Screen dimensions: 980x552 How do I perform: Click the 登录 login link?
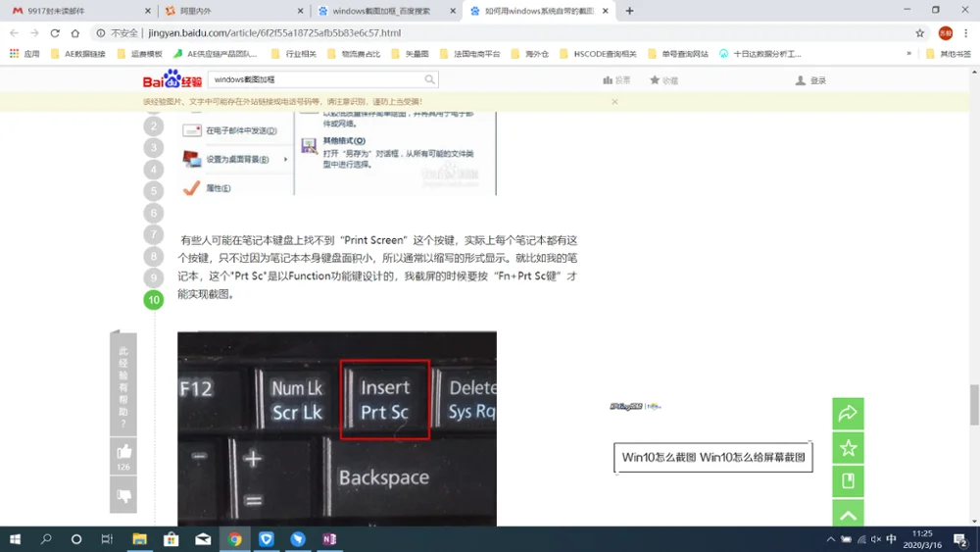pyautogui.click(x=810, y=80)
